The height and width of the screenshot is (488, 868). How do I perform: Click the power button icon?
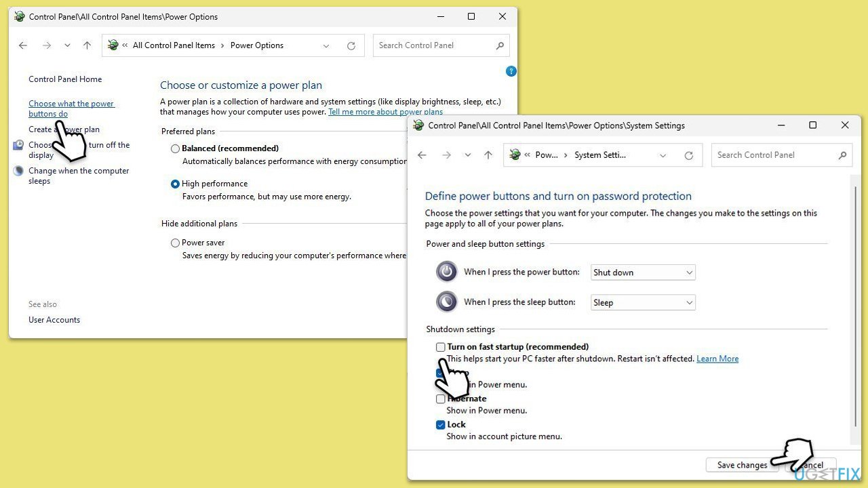[x=446, y=272]
